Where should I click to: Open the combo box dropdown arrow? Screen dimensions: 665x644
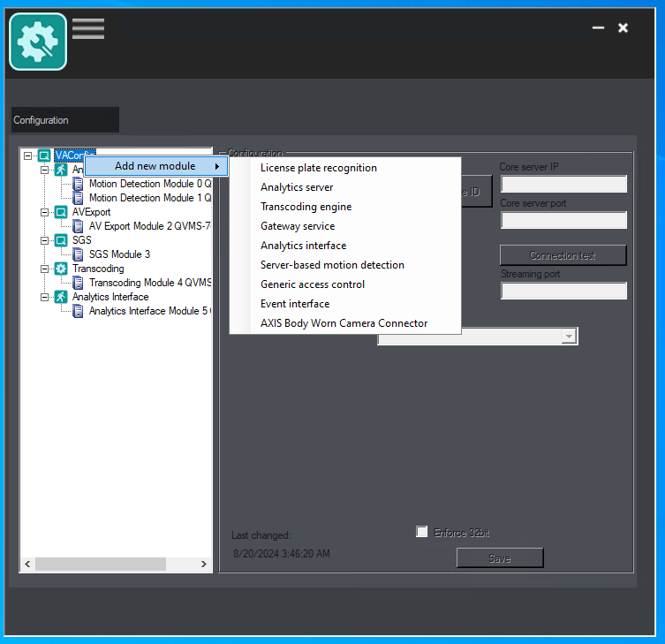coord(569,337)
